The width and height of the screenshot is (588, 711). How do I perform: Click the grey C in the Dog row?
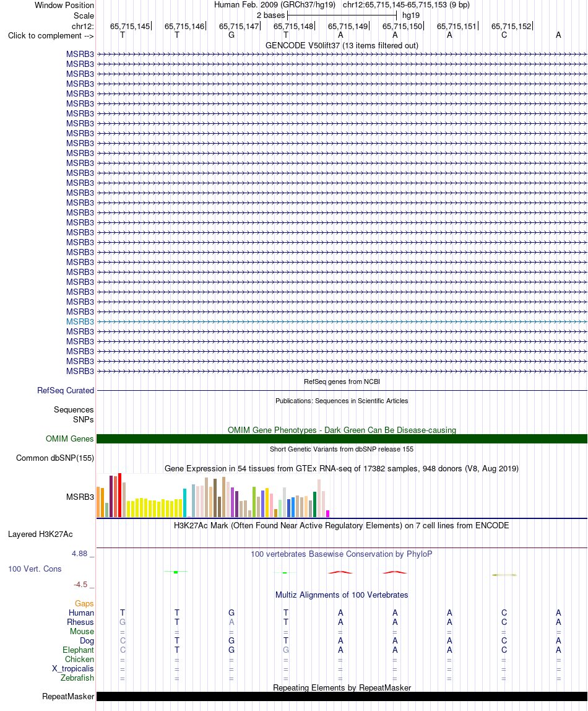pyautogui.click(x=123, y=641)
